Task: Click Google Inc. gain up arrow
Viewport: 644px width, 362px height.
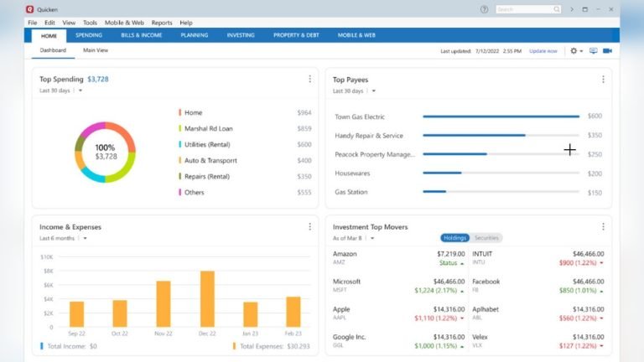Action: click(462, 346)
